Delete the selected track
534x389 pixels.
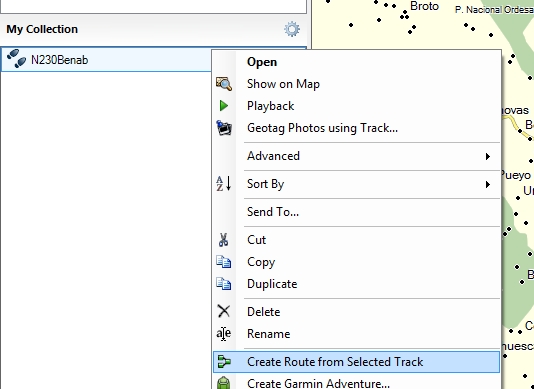point(357,312)
